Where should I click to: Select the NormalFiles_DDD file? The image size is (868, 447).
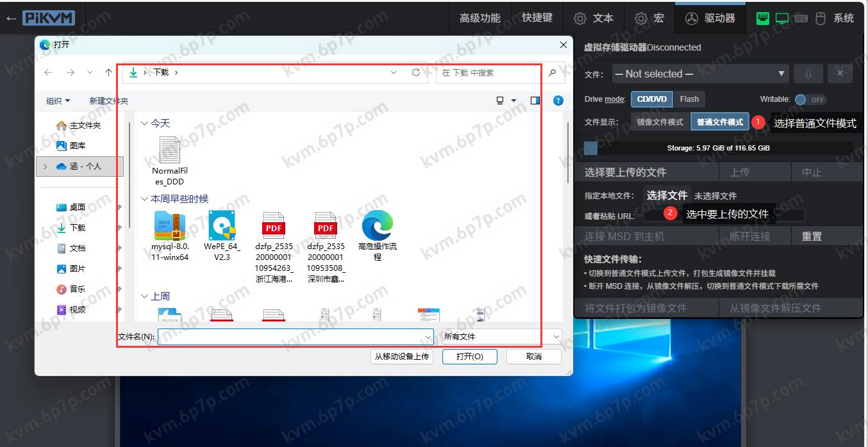pos(169,150)
